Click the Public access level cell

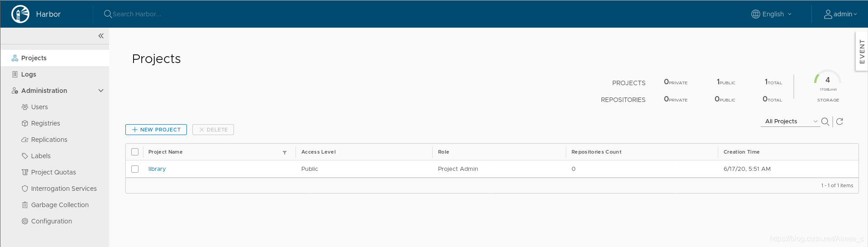(310, 169)
